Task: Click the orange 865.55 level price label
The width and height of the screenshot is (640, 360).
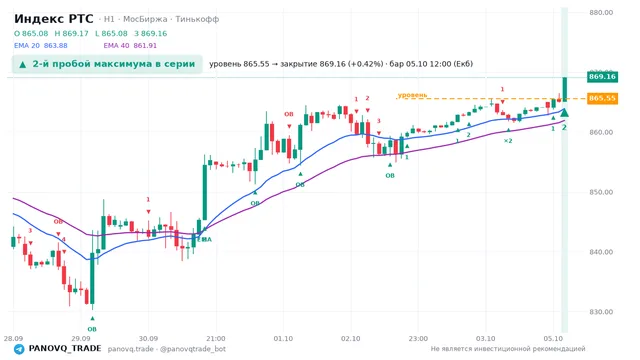Action: (x=602, y=98)
